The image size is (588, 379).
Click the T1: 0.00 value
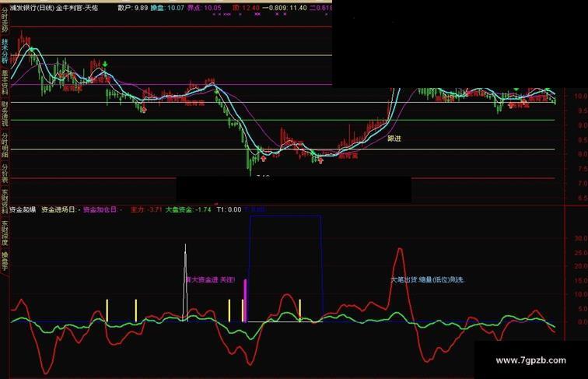pos(229,210)
